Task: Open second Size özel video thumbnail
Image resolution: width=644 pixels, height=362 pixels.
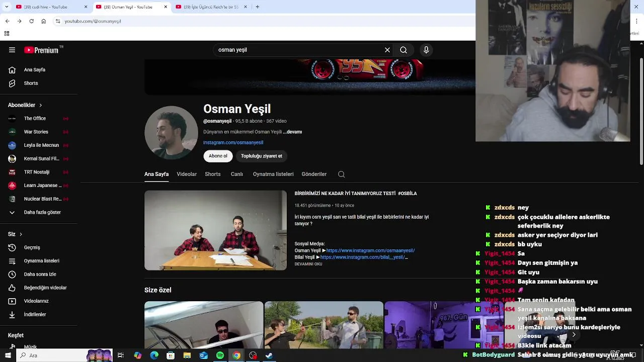Action: click(324, 325)
